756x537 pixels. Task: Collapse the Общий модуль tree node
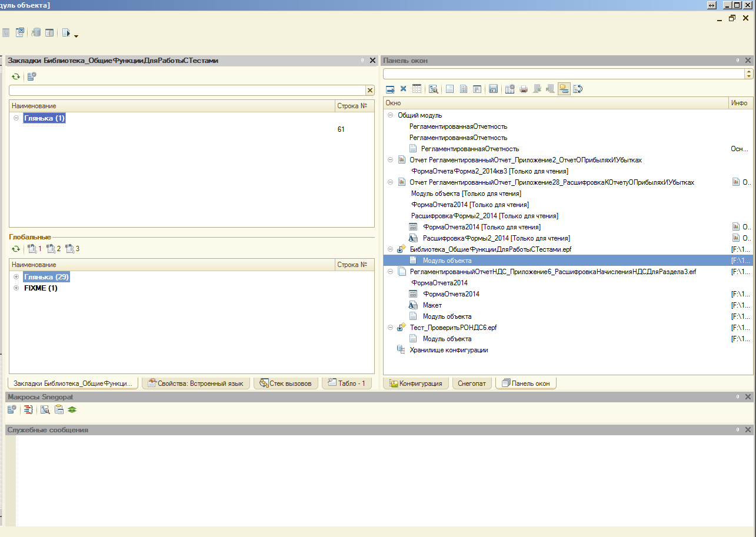point(391,115)
